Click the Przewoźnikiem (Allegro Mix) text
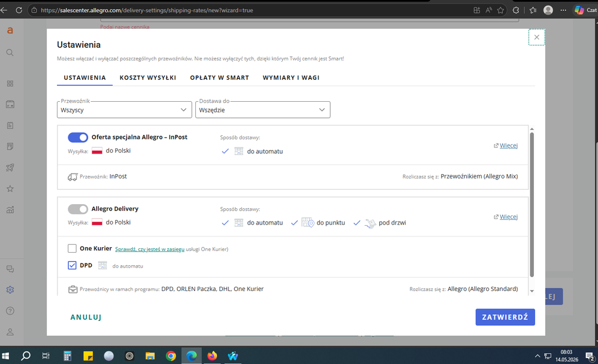The width and height of the screenshot is (598, 364). coord(479,177)
